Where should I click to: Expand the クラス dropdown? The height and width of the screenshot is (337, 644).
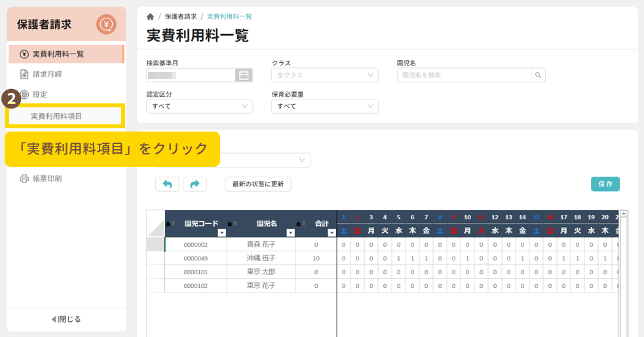(x=325, y=75)
